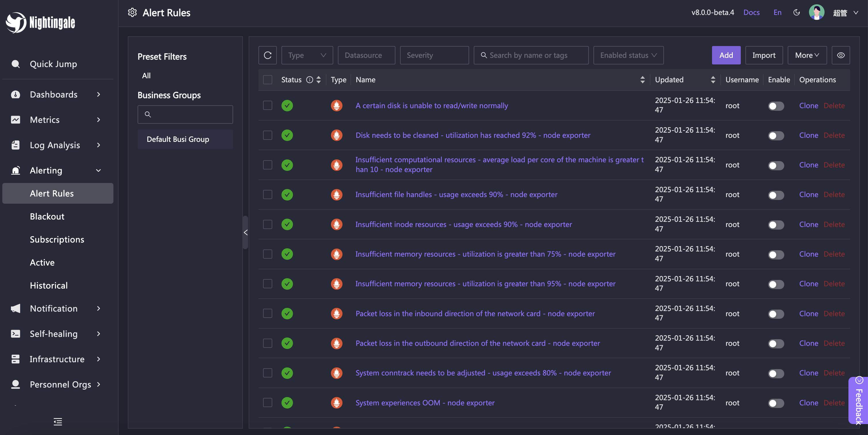Click the Self-healing terminal icon
The height and width of the screenshot is (435, 868).
(16, 333)
